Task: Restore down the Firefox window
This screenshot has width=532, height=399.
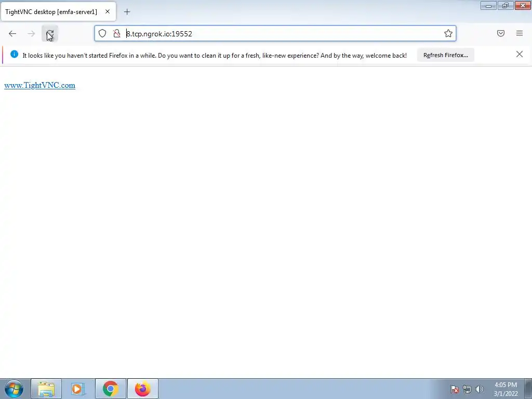Action: point(506,5)
